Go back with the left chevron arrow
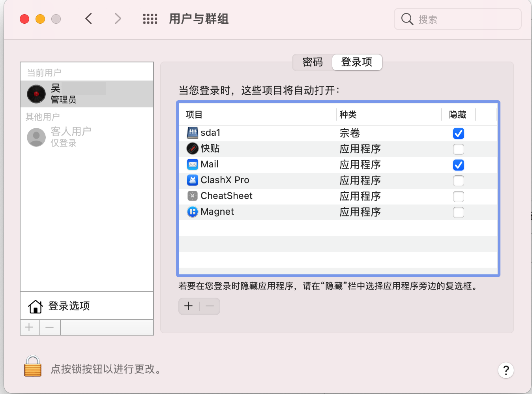 89,19
